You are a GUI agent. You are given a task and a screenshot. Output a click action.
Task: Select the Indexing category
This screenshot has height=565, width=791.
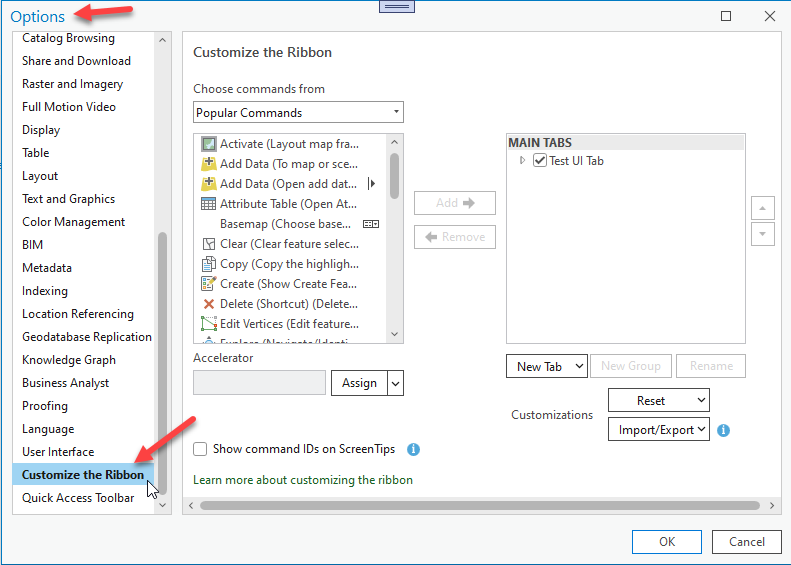[44, 291]
